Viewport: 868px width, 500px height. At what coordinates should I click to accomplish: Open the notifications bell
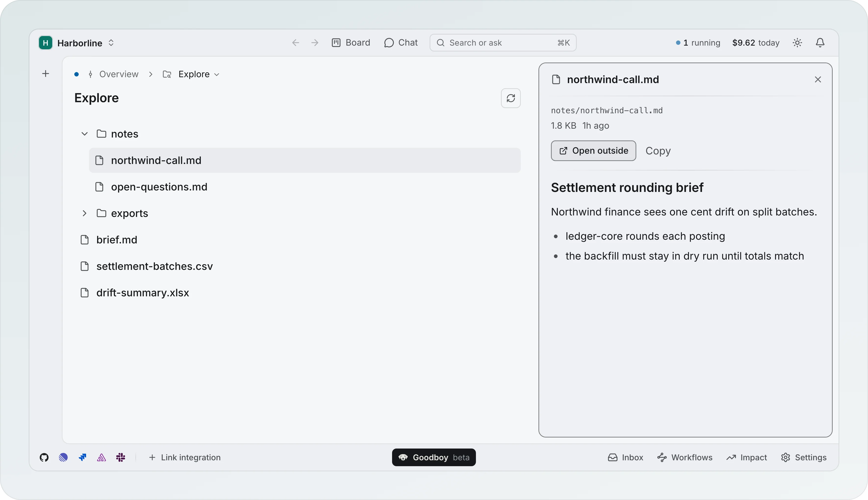click(820, 43)
